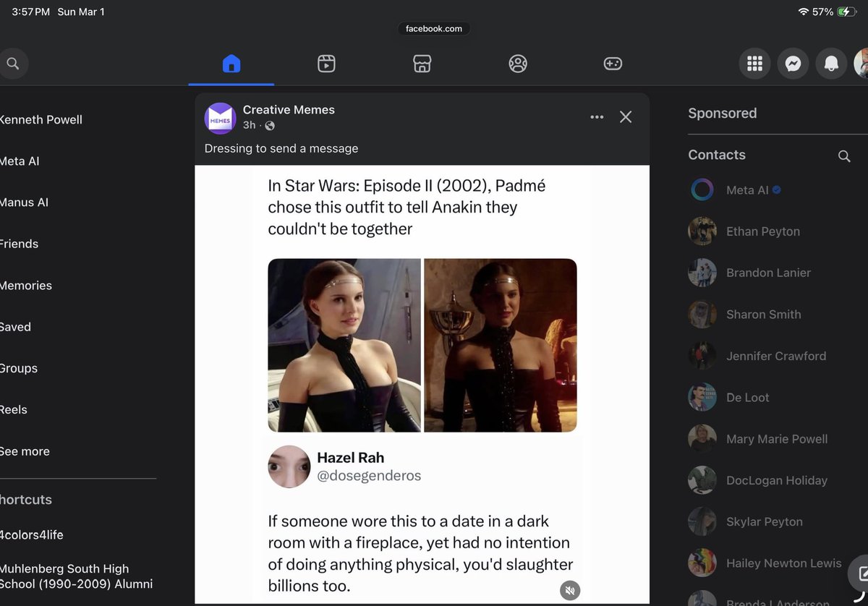Open the Gaming tab icon
Screen dimensions: 868x606
tap(613, 64)
